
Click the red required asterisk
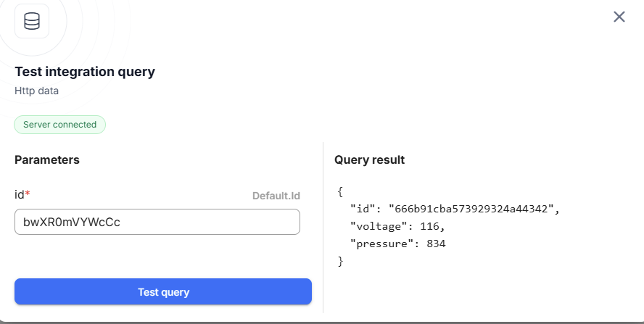(28, 194)
